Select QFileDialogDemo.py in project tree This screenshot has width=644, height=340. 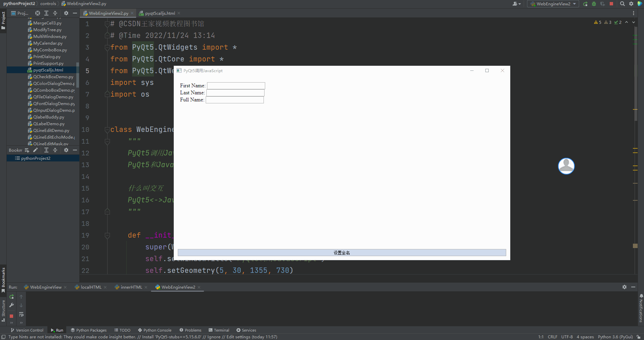pos(53,97)
